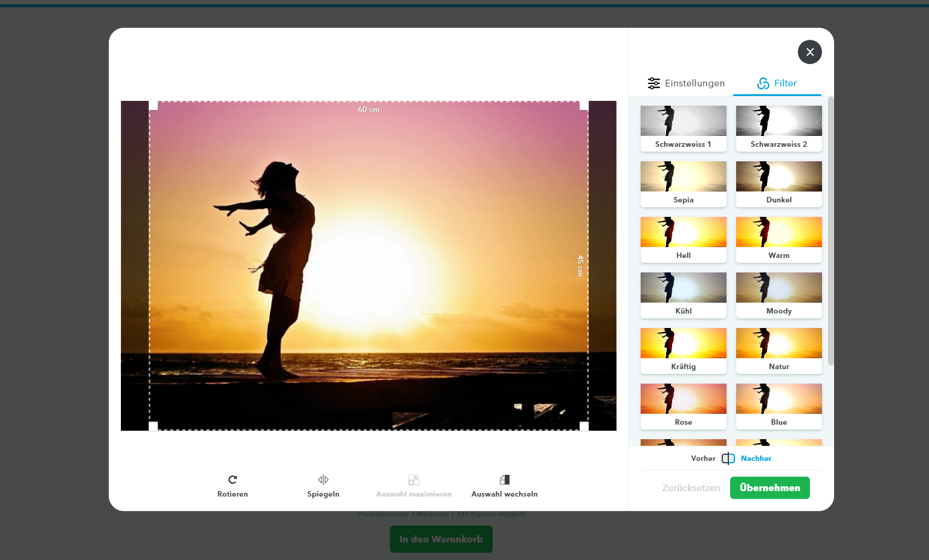Switch to the Einstellungen tab

coord(686,83)
